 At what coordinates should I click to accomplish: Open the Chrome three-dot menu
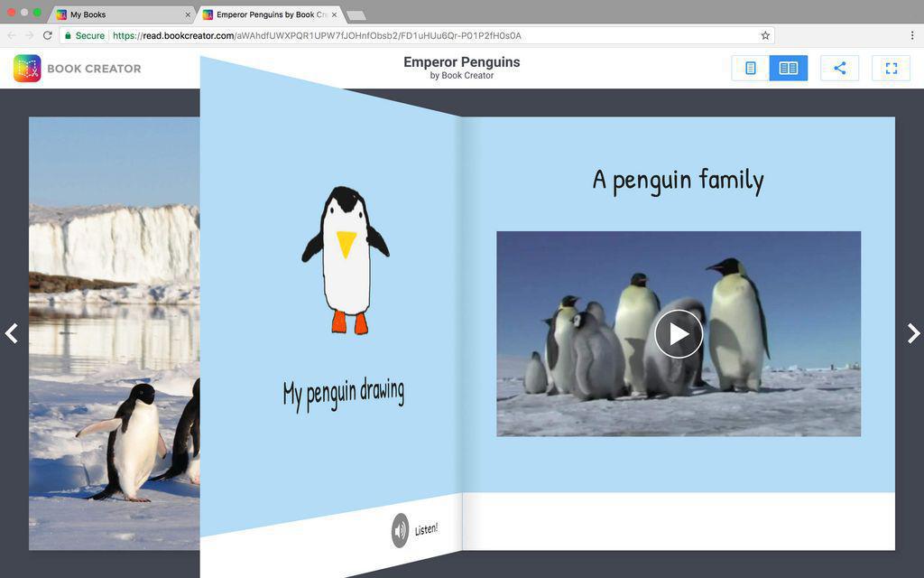(913, 35)
